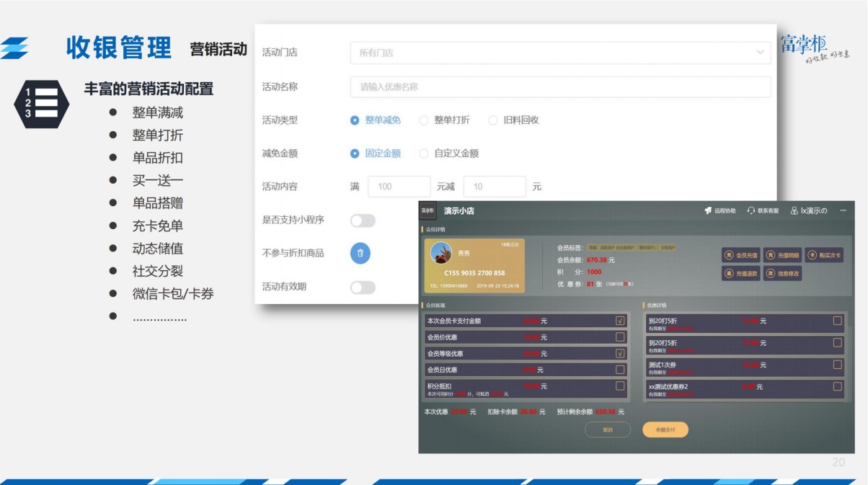Image resolution: width=868 pixels, height=485 pixels.
Task: Click the 余额支付 payment button
Action: click(664, 430)
